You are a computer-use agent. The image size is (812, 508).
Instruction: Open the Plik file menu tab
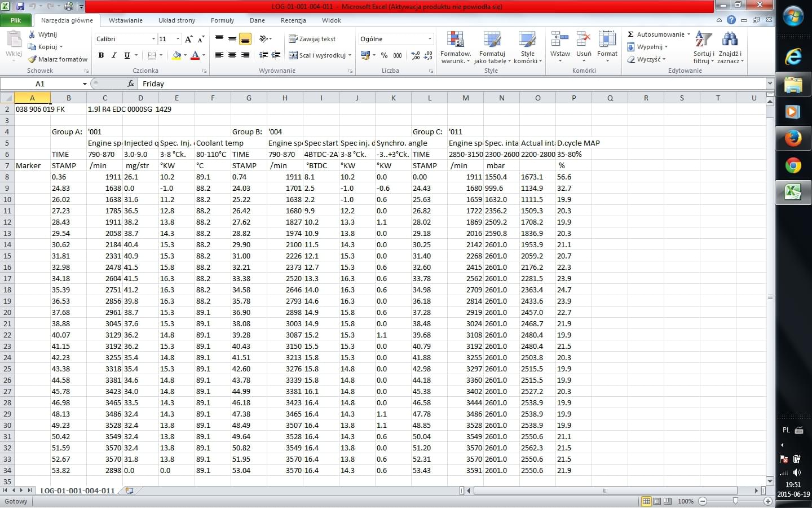coord(16,20)
